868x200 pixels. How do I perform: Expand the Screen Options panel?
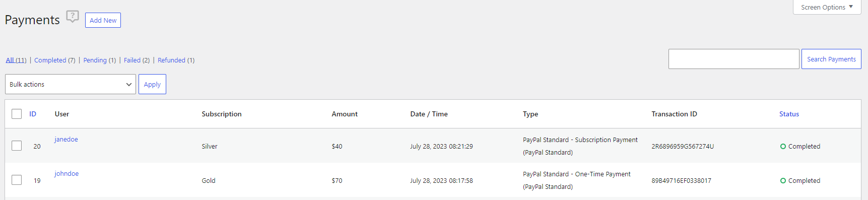[827, 7]
